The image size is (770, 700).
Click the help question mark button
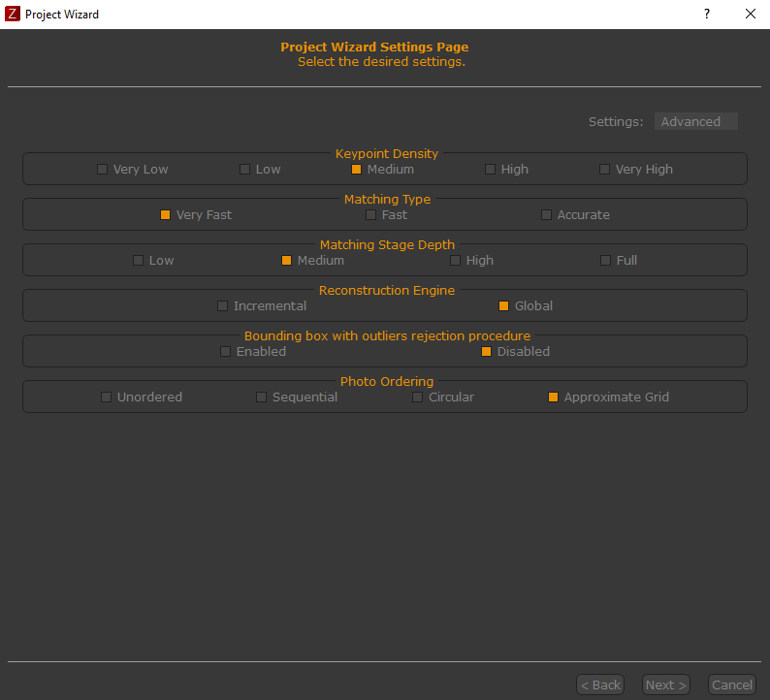707,14
